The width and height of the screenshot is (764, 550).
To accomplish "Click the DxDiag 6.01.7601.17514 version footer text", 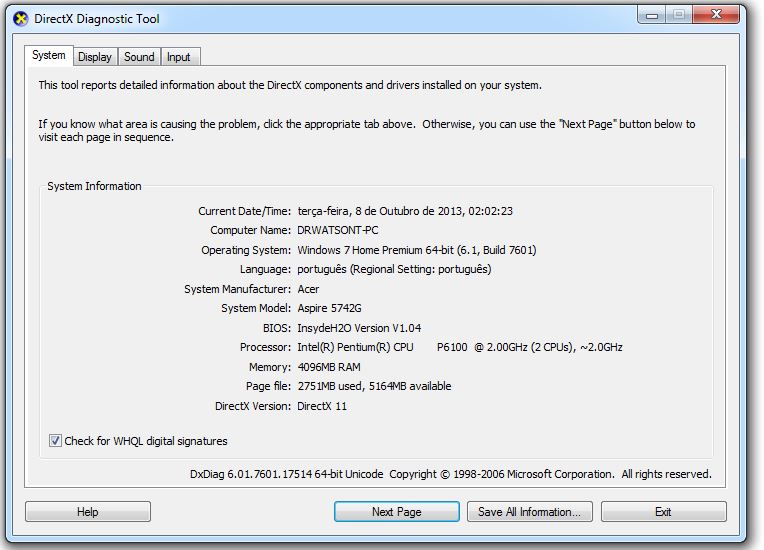I will tap(451, 474).
